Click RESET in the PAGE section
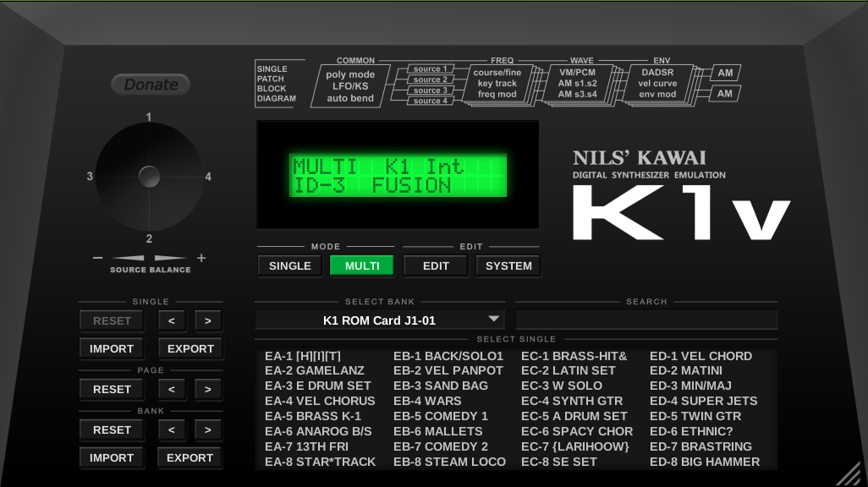The image size is (868, 487). tap(112, 389)
